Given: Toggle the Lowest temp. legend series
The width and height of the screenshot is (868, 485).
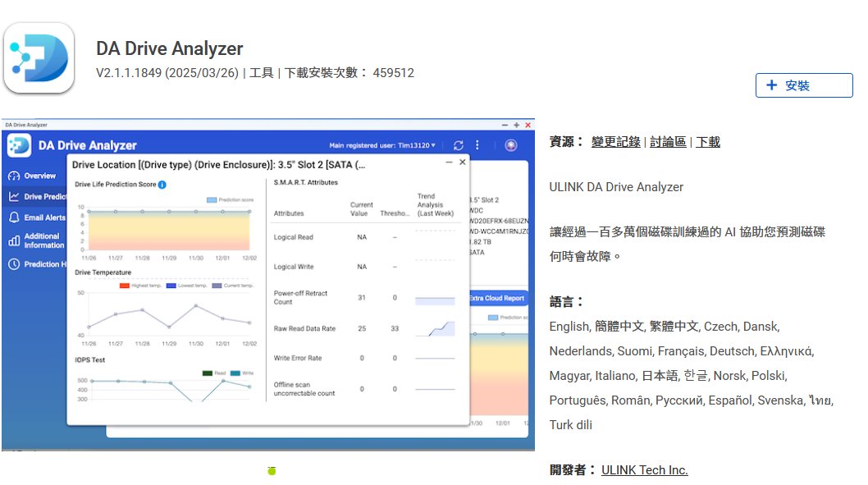Looking at the screenshot, I should [187, 286].
